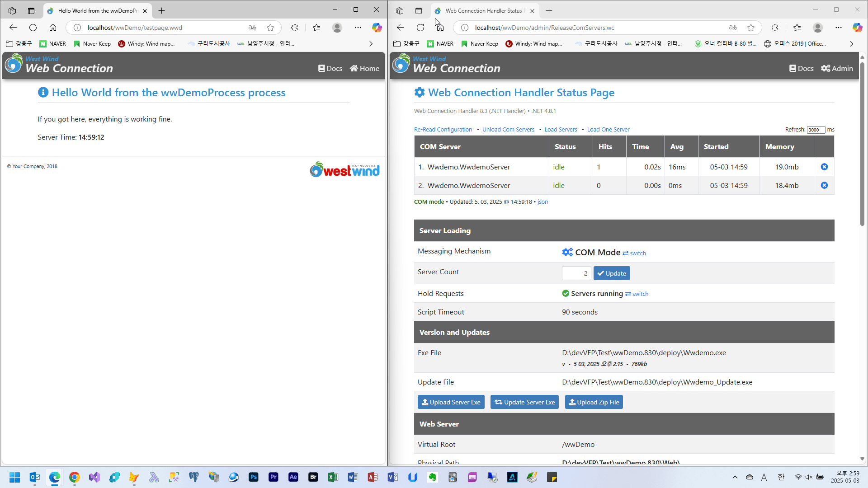Go back in right browser window
Image resolution: width=868 pixels, height=488 pixels.
click(401, 28)
